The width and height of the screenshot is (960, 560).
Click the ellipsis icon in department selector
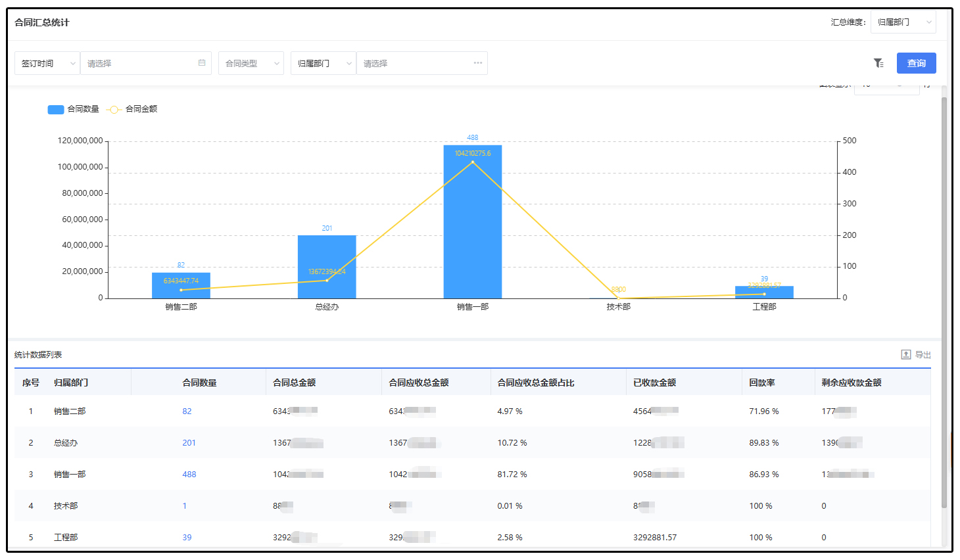pos(478,63)
